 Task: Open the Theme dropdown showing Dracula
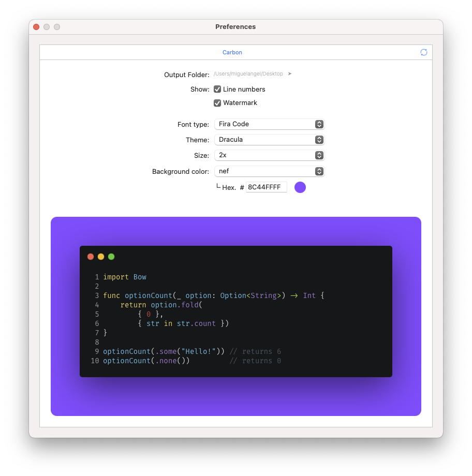(x=270, y=140)
